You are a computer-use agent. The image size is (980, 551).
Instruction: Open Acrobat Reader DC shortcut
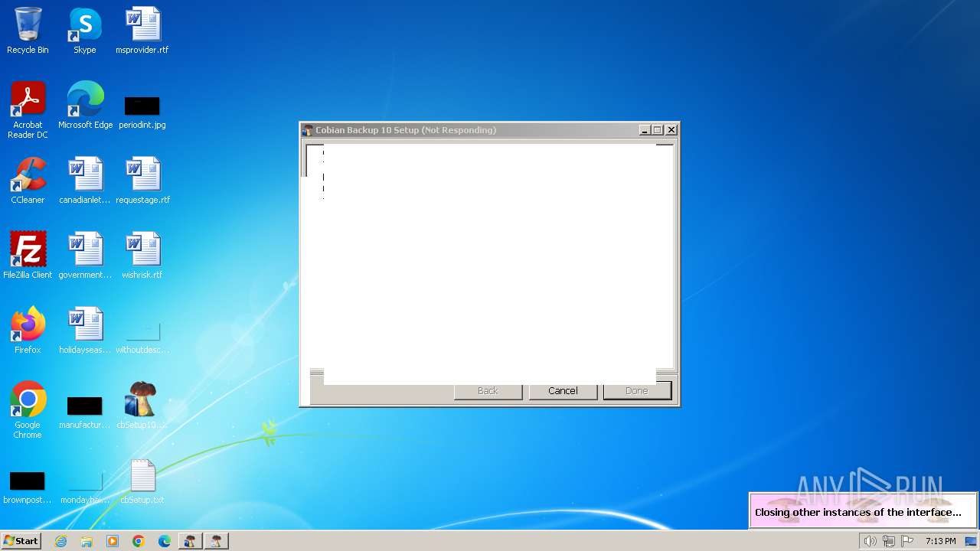tap(28, 110)
